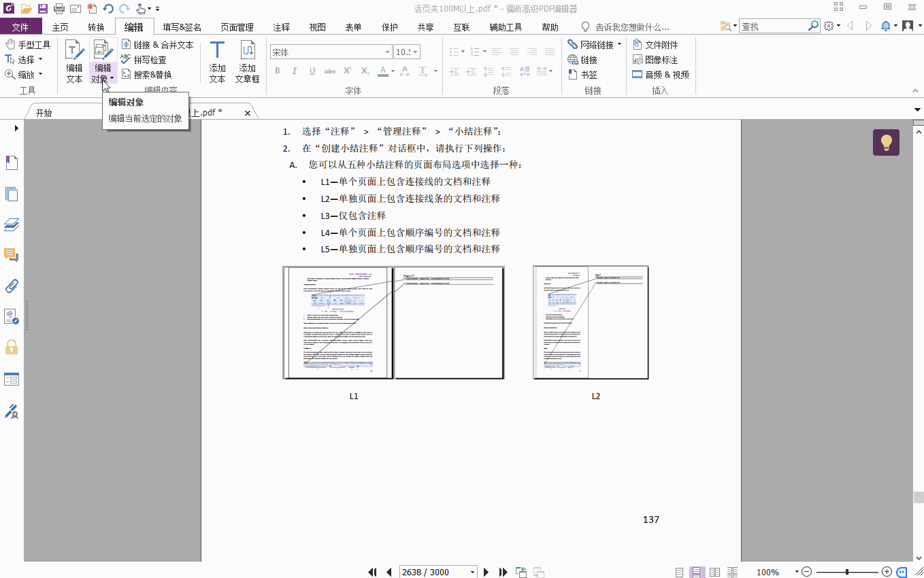The image size is (924, 578).
Task: Open the 书签 (Bookmarks) panel in sidebar
Action: 12,163
